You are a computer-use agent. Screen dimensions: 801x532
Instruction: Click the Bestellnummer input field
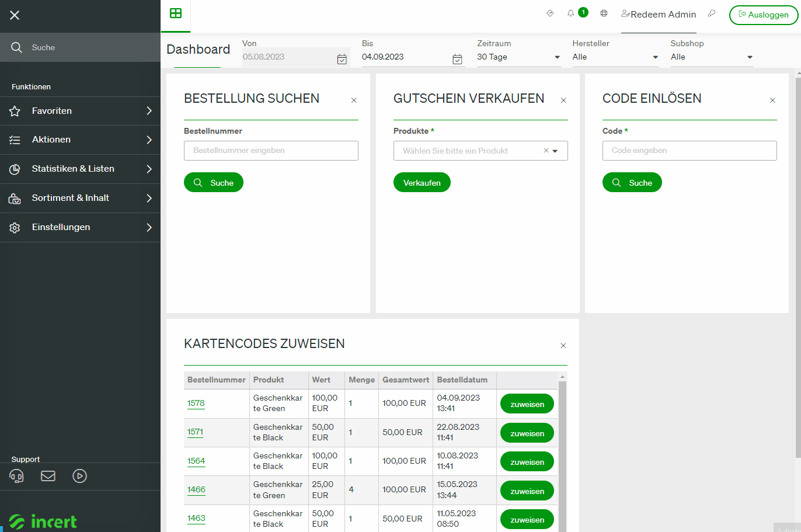click(271, 151)
